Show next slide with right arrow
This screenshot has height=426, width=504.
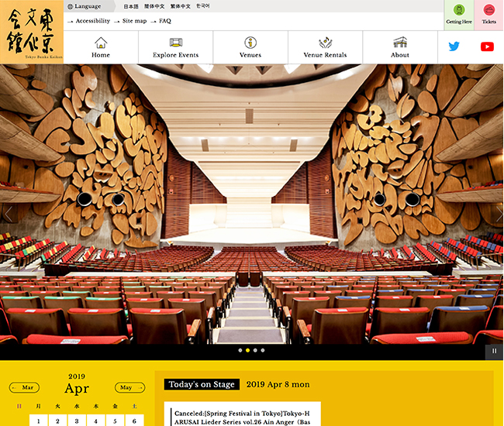(499, 214)
